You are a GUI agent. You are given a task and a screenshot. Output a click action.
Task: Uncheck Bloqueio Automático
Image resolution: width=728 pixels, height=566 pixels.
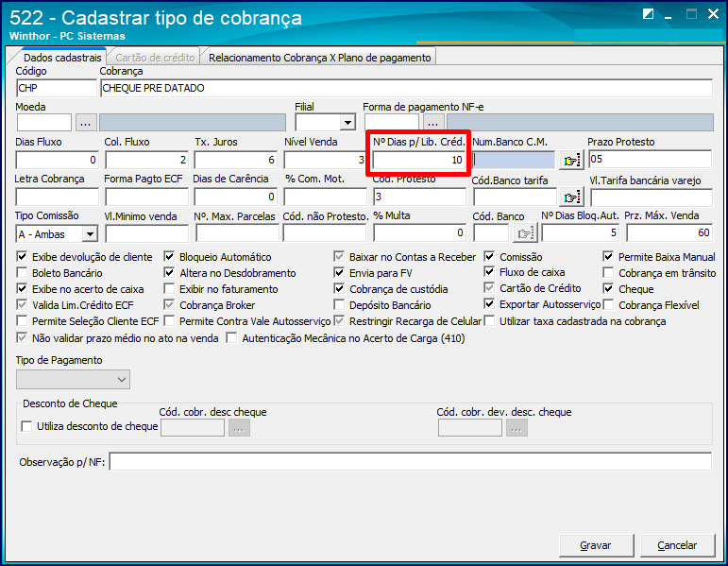[169, 256]
